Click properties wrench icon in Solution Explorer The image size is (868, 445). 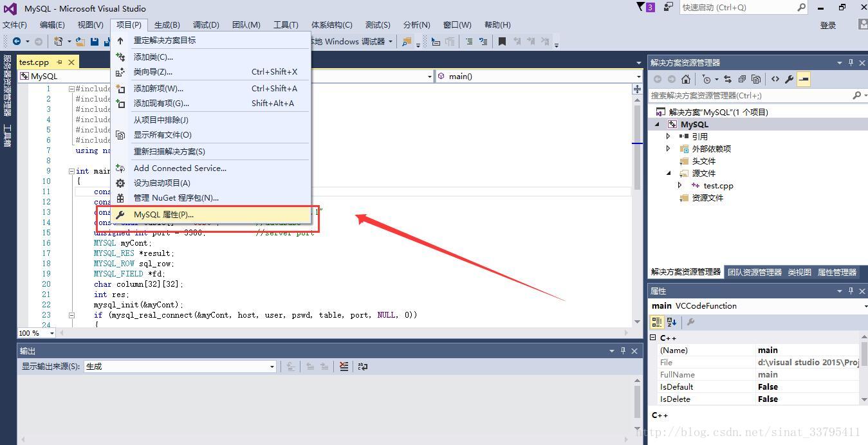[790, 79]
